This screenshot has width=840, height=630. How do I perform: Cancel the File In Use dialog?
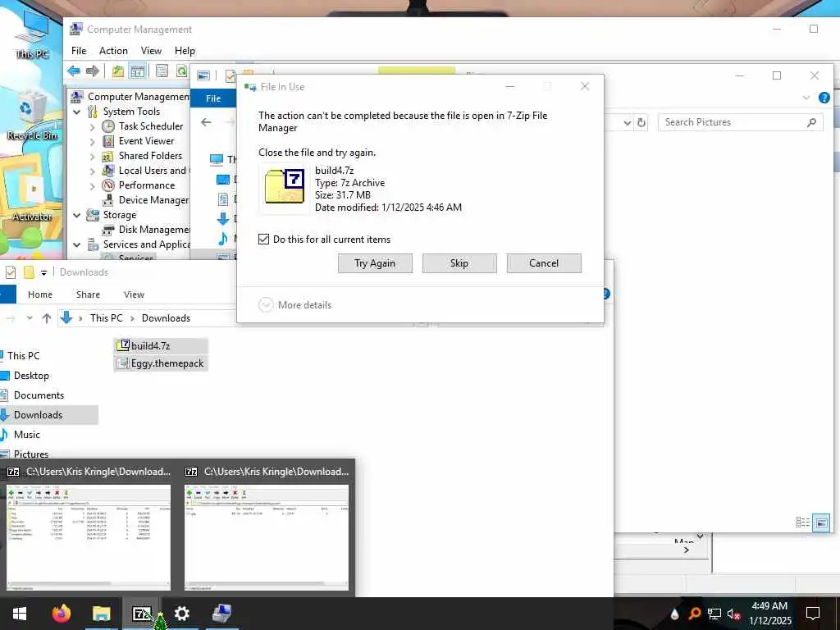point(544,263)
